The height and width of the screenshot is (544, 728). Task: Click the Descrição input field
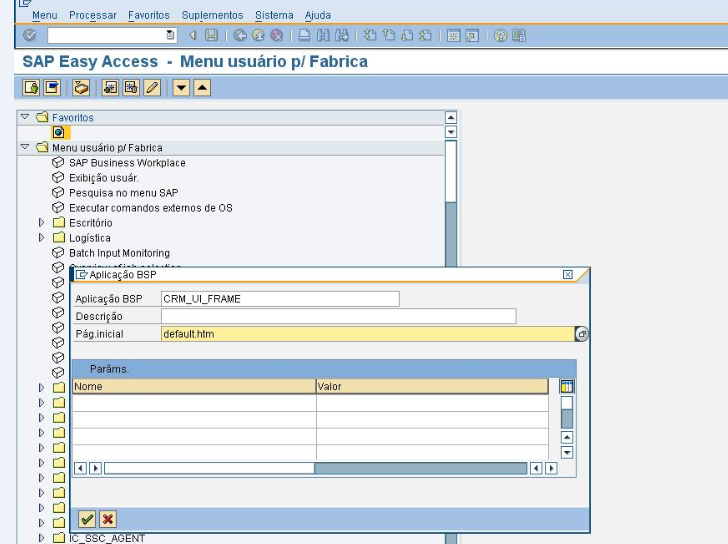(x=338, y=316)
